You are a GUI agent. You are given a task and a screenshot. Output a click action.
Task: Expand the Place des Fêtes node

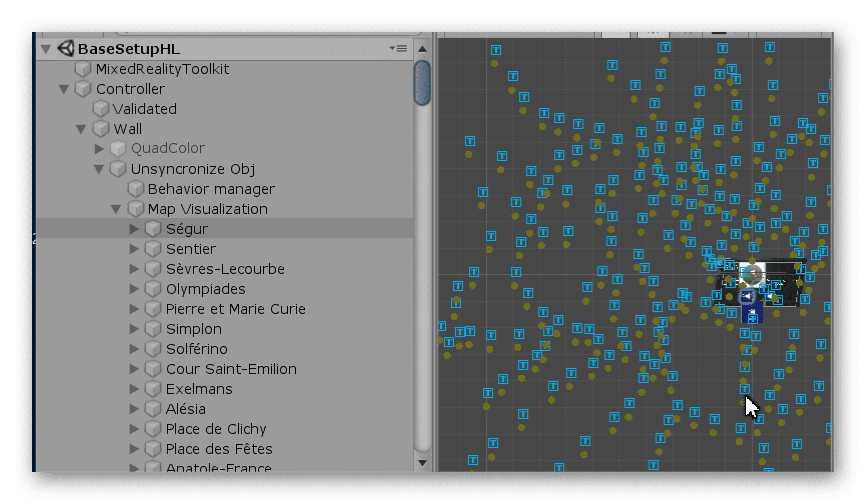click(x=134, y=449)
